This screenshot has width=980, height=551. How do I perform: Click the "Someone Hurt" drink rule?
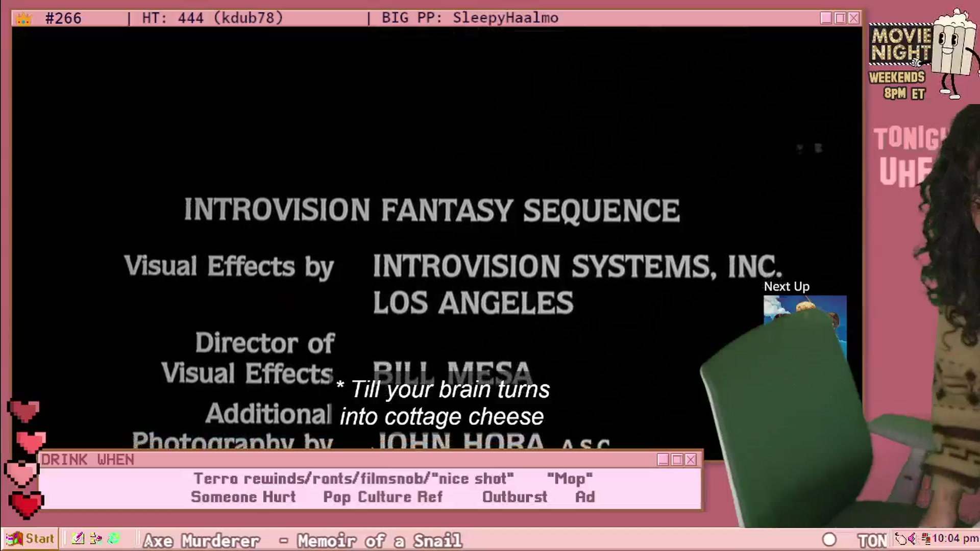(243, 497)
